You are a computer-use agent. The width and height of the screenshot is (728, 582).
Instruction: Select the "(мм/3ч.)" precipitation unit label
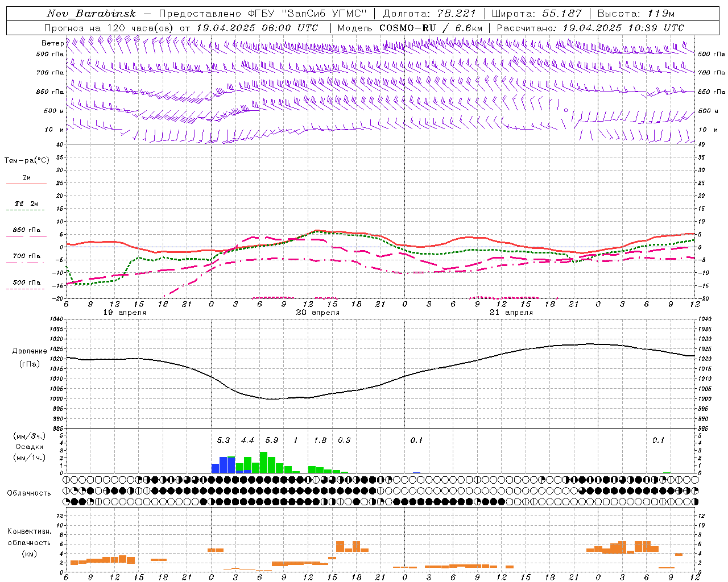[x=30, y=436]
